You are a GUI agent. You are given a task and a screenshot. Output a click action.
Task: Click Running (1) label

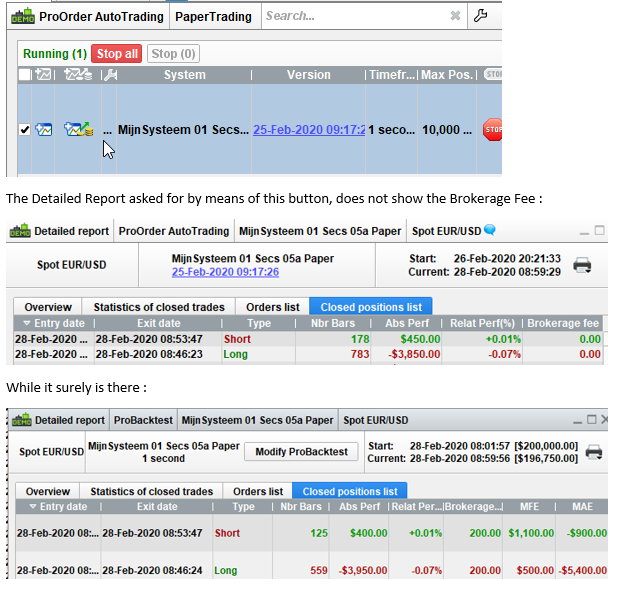55,54
